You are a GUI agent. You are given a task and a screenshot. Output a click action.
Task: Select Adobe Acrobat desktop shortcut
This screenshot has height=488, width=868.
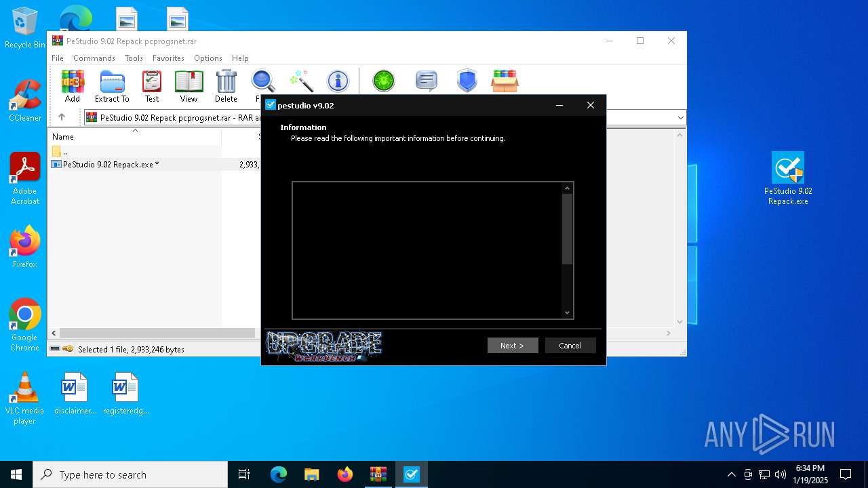(x=25, y=178)
